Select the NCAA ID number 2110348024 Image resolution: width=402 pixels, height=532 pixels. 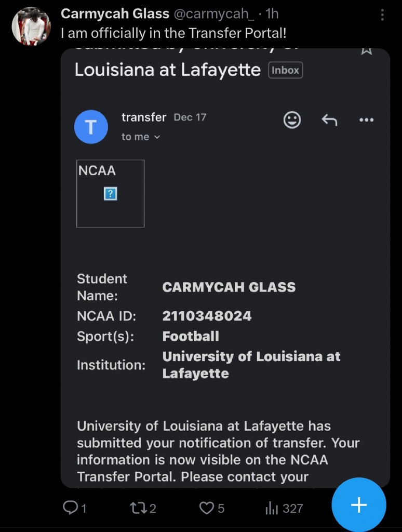coord(207,316)
